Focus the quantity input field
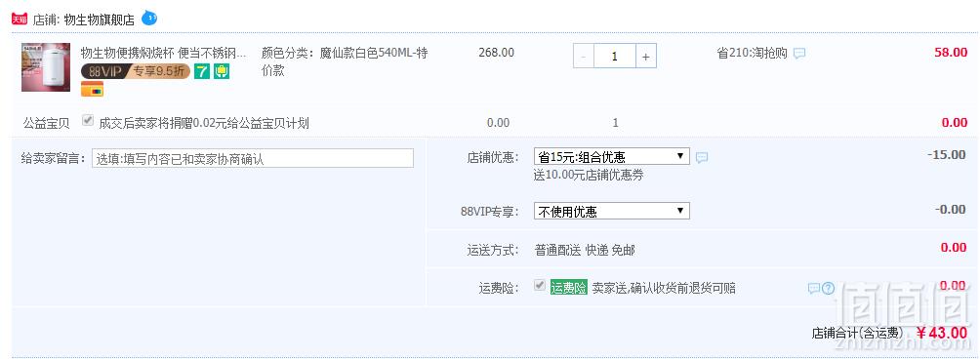Screen dimensions: 980x359 pos(615,57)
